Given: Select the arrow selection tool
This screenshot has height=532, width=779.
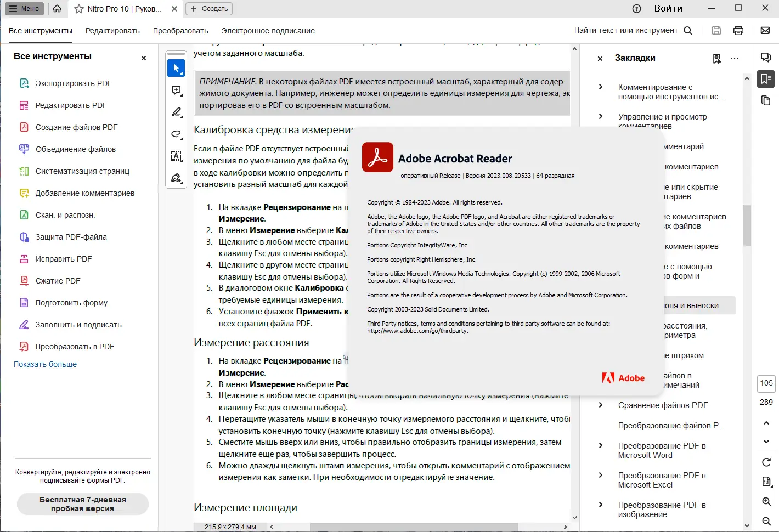Looking at the screenshot, I should click(176, 68).
